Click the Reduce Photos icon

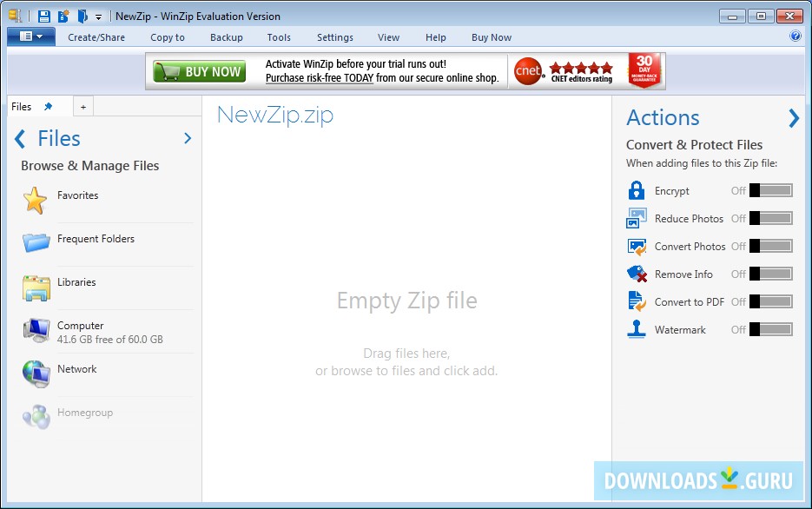(637, 218)
